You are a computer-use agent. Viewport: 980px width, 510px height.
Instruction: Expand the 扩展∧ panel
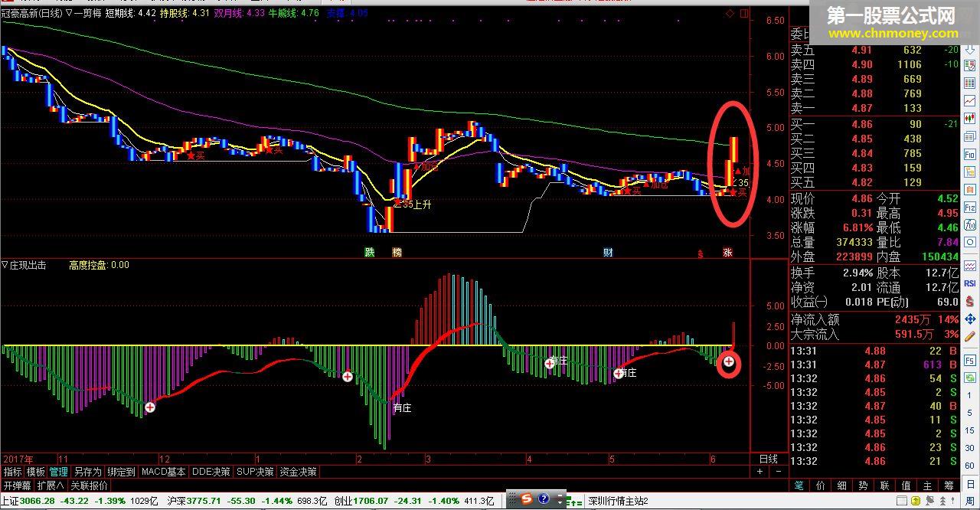51,485
